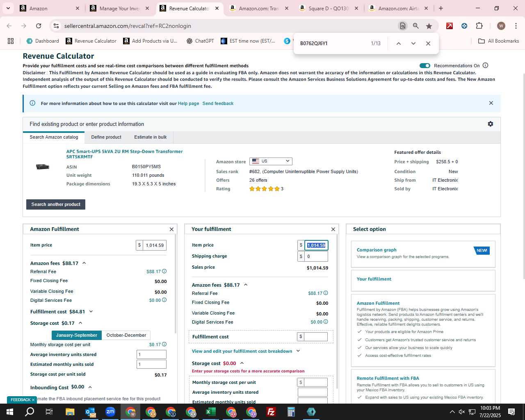Close the find-in-page bar
525x420 pixels.
[x=428, y=43]
